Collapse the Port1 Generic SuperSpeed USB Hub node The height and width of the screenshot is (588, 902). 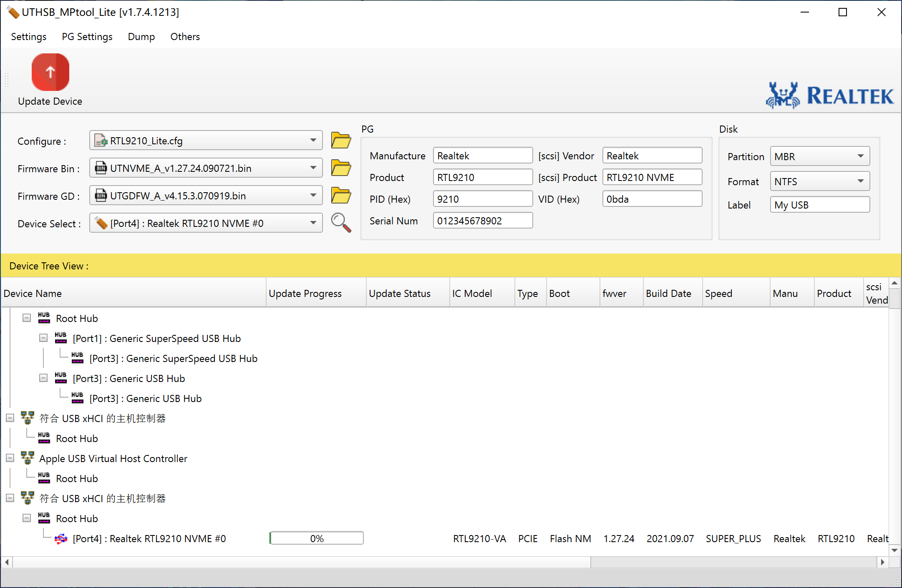point(43,338)
